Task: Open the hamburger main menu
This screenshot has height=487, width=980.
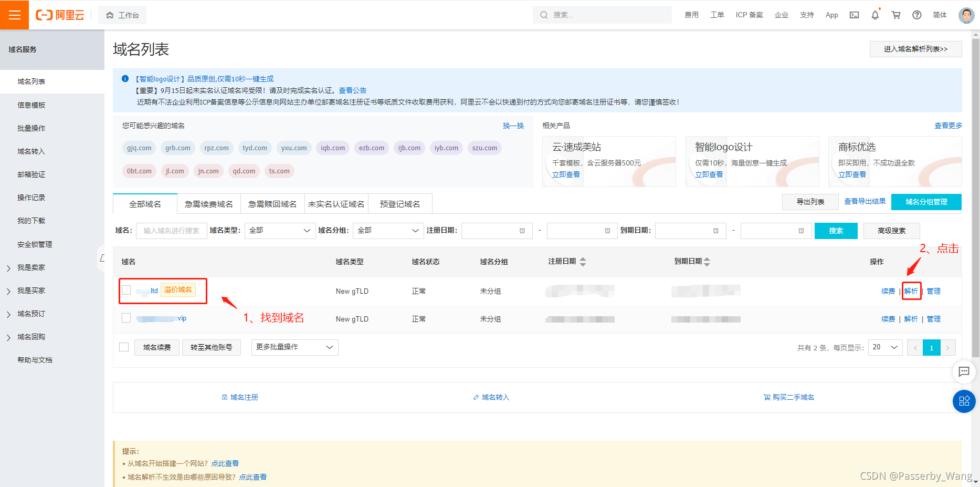Action: click(15, 15)
